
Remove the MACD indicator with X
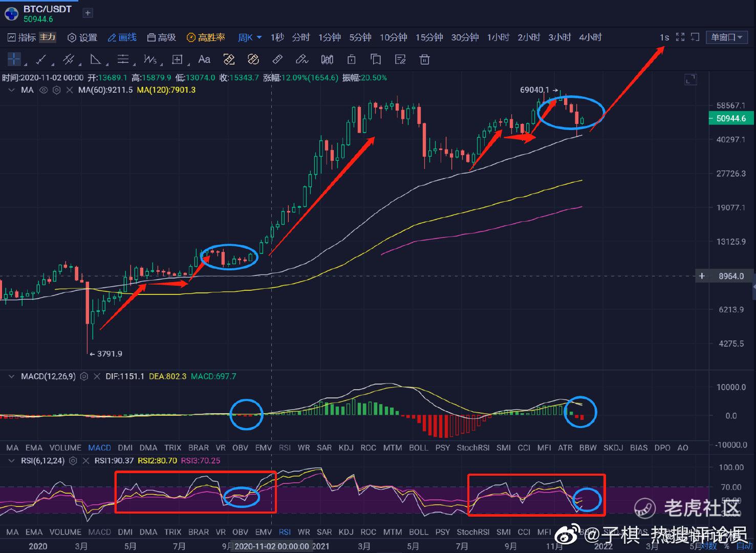tap(97, 376)
